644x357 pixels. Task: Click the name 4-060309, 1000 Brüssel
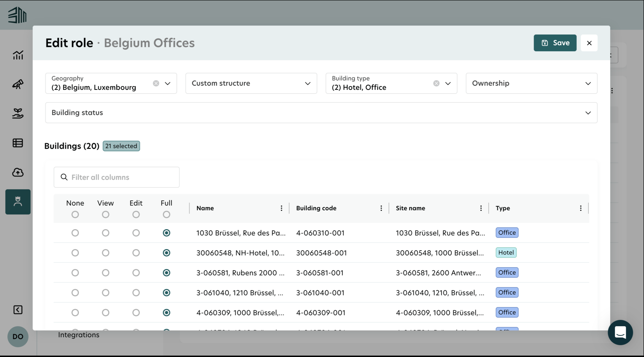240,313
